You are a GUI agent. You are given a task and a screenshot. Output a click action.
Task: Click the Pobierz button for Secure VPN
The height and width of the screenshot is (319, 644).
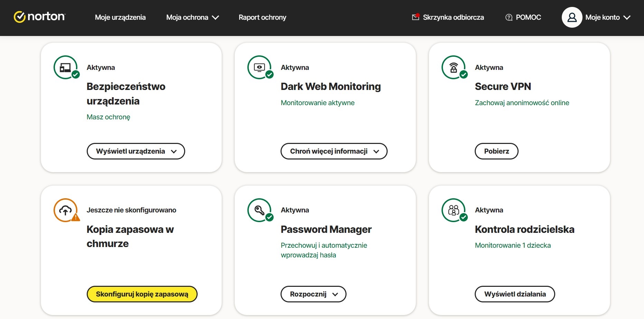(x=496, y=151)
